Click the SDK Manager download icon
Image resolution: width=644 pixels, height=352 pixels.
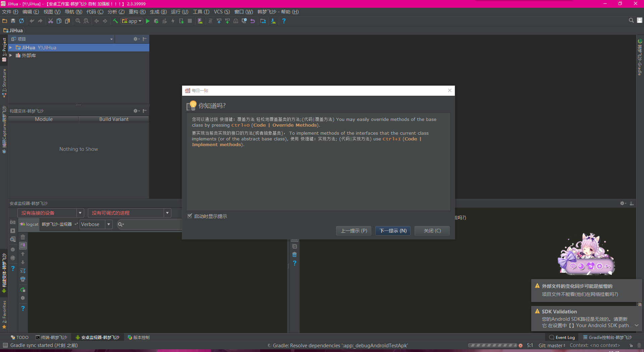(273, 21)
